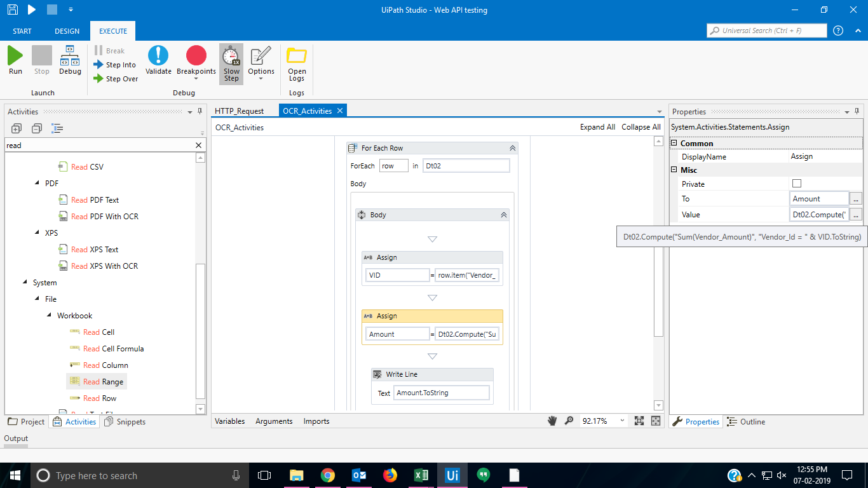The height and width of the screenshot is (488, 868).
Task: Open the Imports panel
Action: [x=316, y=421]
